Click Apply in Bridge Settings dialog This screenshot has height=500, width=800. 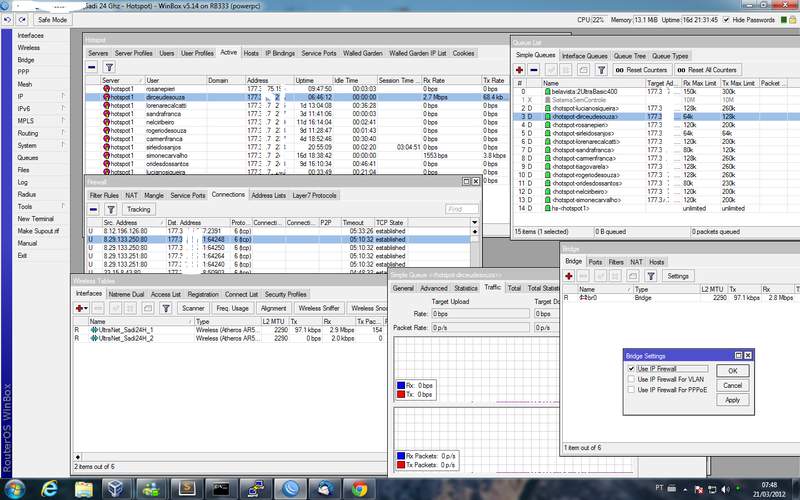pos(732,400)
